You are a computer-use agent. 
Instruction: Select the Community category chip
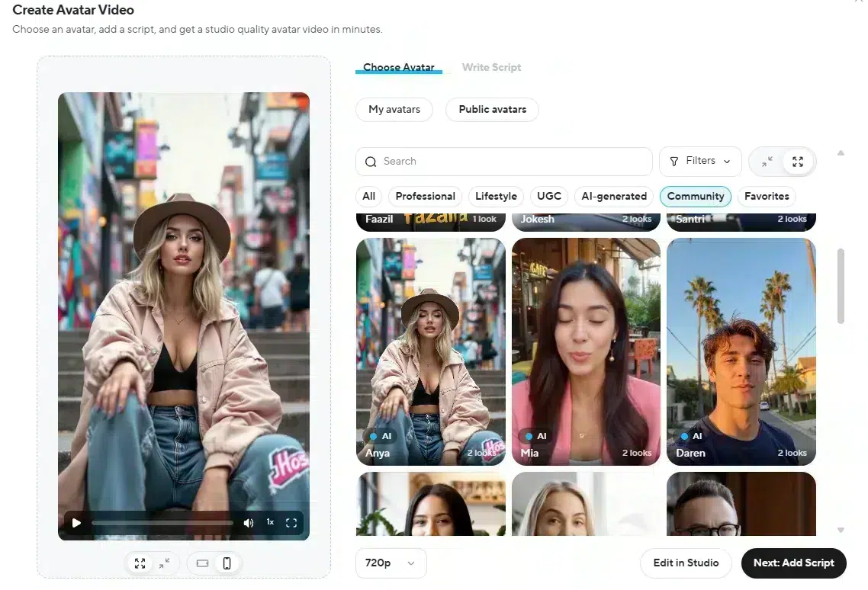(696, 197)
